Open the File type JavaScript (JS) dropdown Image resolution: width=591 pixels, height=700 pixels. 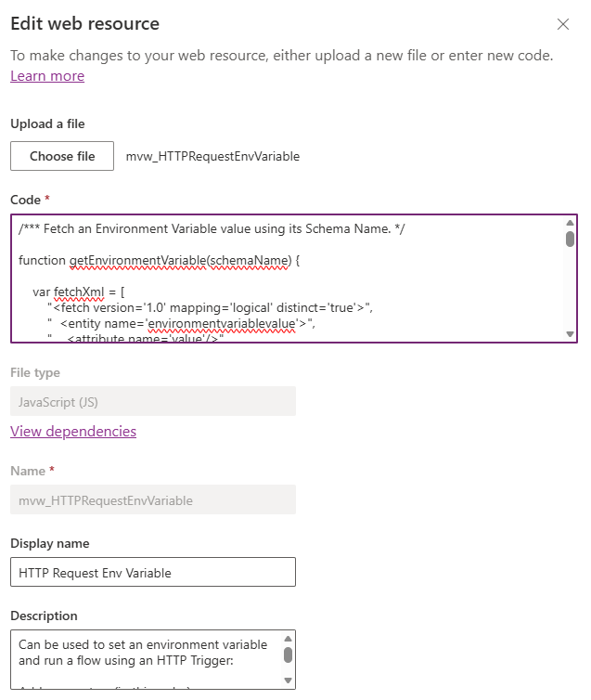pyautogui.click(x=153, y=401)
